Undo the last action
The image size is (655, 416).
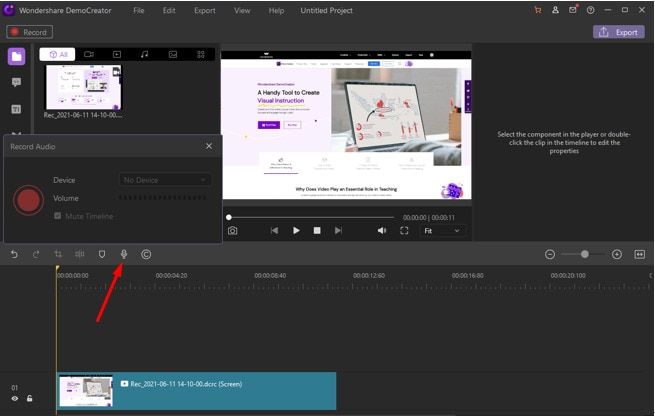[14, 254]
